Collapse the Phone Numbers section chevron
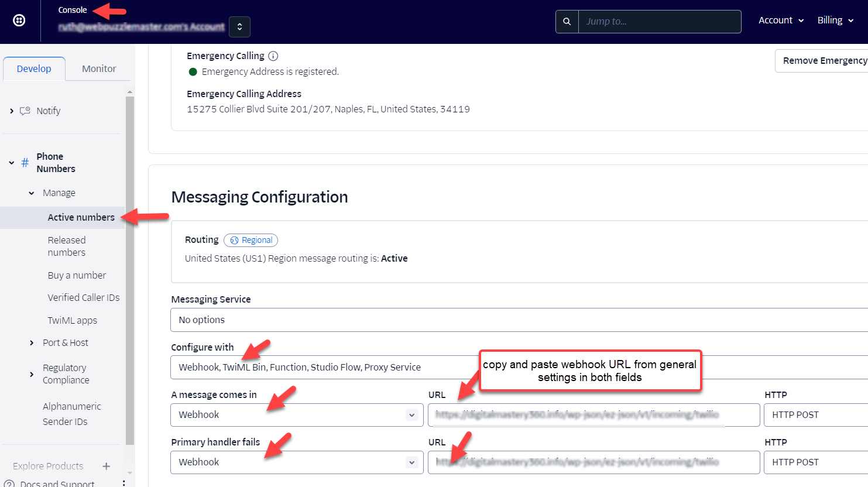 (12, 163)
